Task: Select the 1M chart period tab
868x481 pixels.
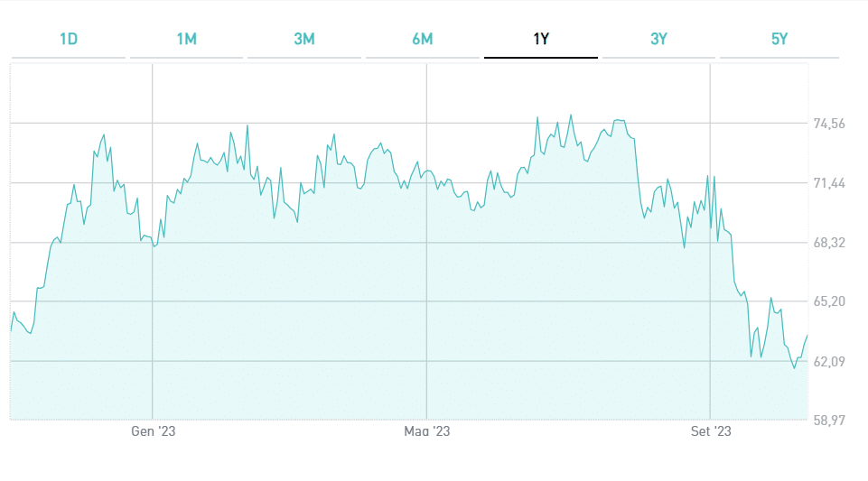Action: 186,39
